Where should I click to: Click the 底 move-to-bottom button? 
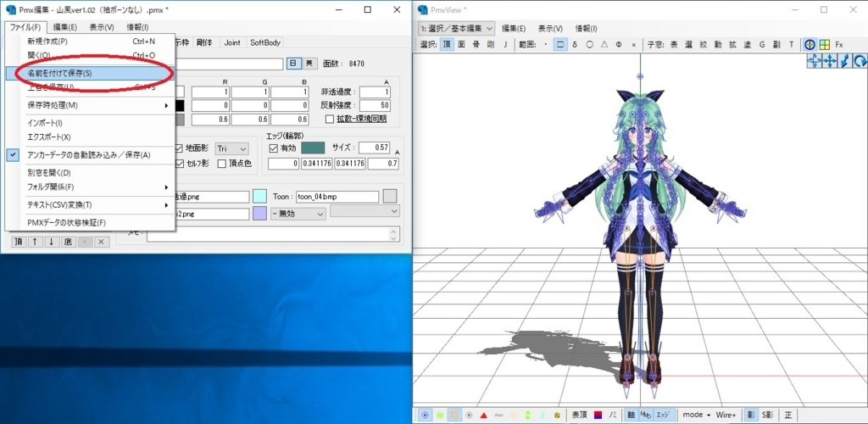[x=68, y=242]
